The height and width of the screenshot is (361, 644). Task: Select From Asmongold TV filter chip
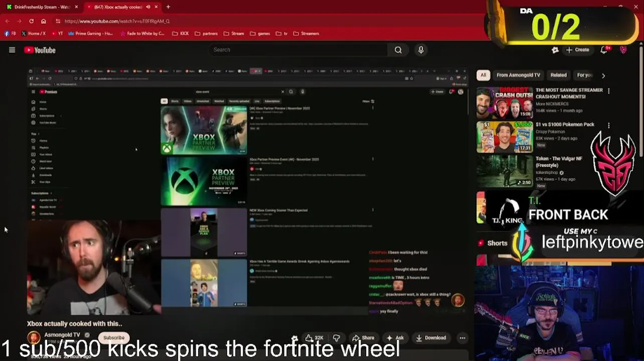click(x=518, y=75)
